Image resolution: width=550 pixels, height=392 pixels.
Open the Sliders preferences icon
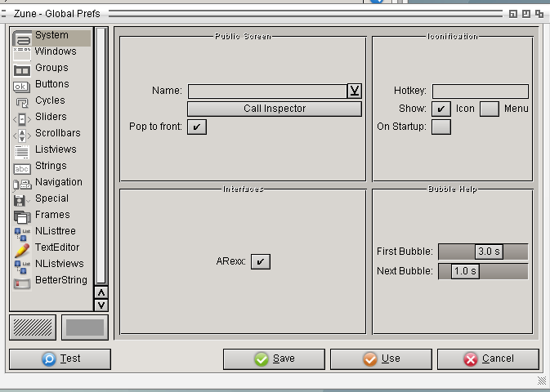[x=22, y=118]
